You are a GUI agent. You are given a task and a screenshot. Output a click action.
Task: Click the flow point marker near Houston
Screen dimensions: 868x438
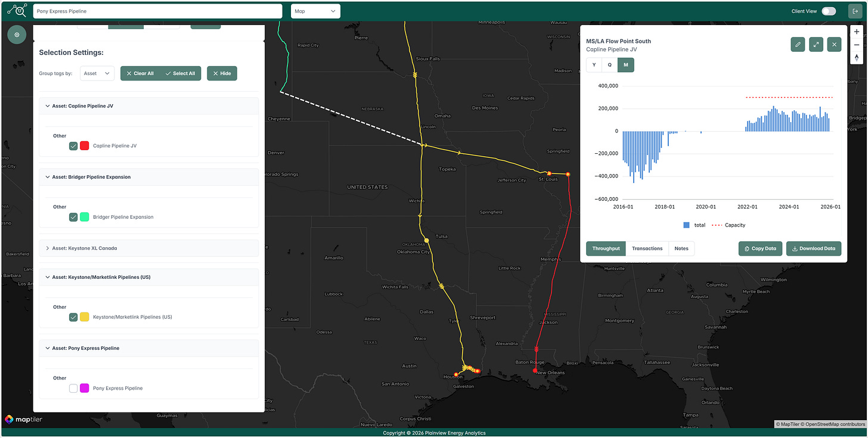pyautogui.click(x=456, y=374)
